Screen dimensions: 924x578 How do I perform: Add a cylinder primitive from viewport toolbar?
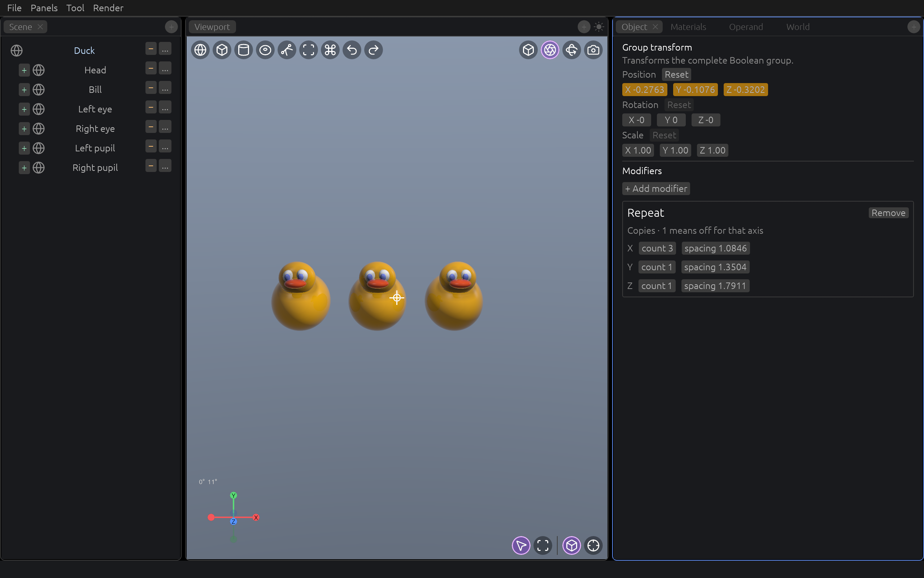(244, 50)
